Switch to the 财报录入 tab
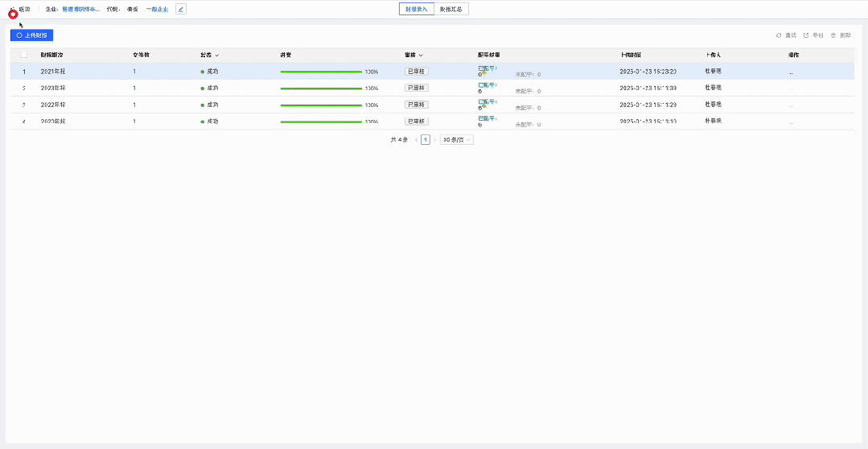This screenshot has height=449, width=868. (417, 9)
